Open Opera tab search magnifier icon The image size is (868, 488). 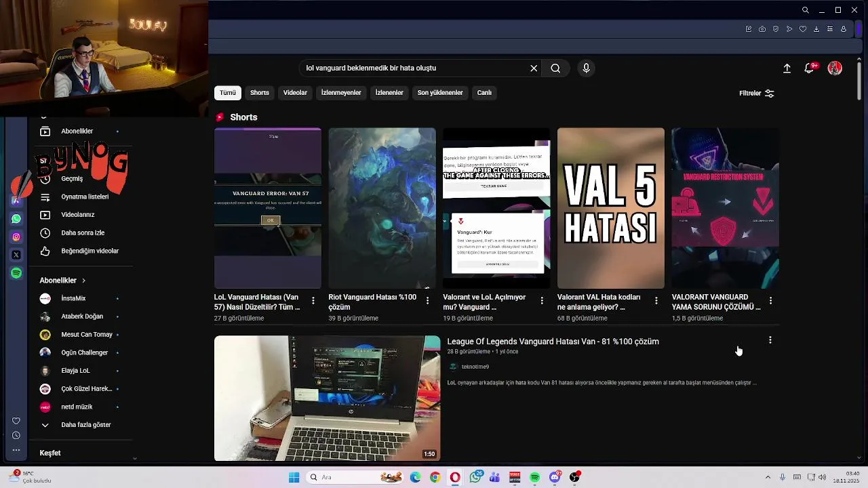coord(806,10)
